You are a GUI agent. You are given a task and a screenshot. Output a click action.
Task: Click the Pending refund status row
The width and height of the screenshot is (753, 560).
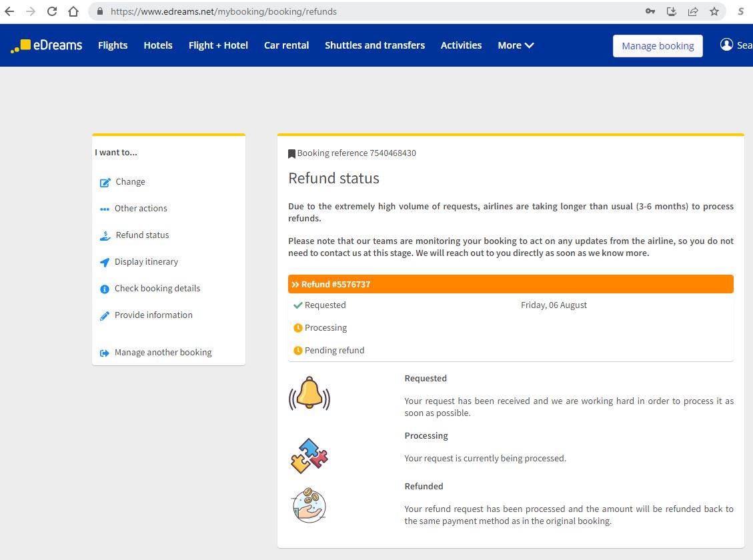tap(510, 350)
